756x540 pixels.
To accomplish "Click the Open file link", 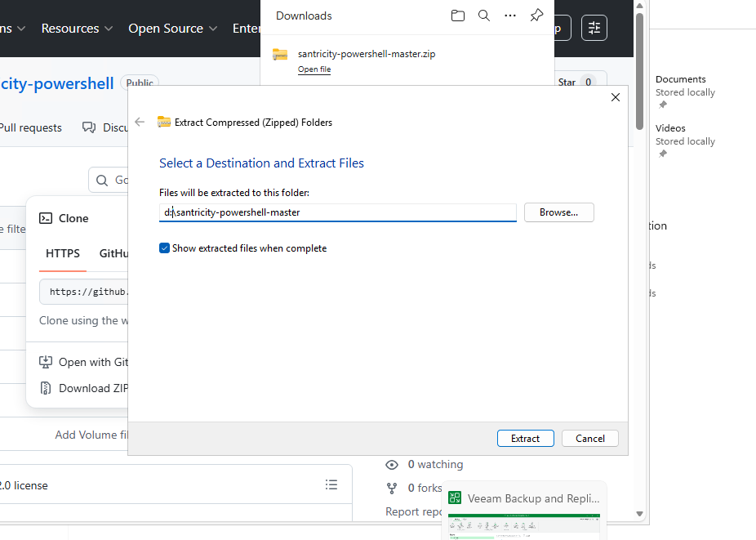I will [314, 69].
